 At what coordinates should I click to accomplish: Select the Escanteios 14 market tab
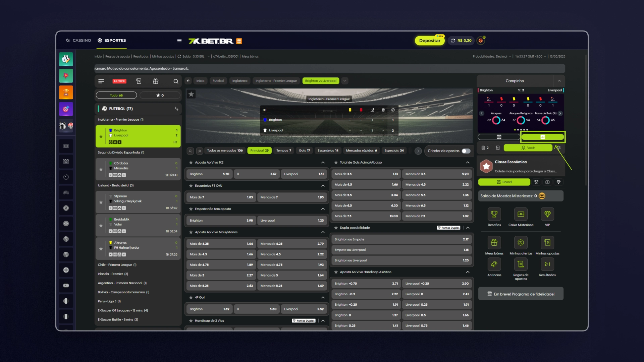[x=328, y=151]
